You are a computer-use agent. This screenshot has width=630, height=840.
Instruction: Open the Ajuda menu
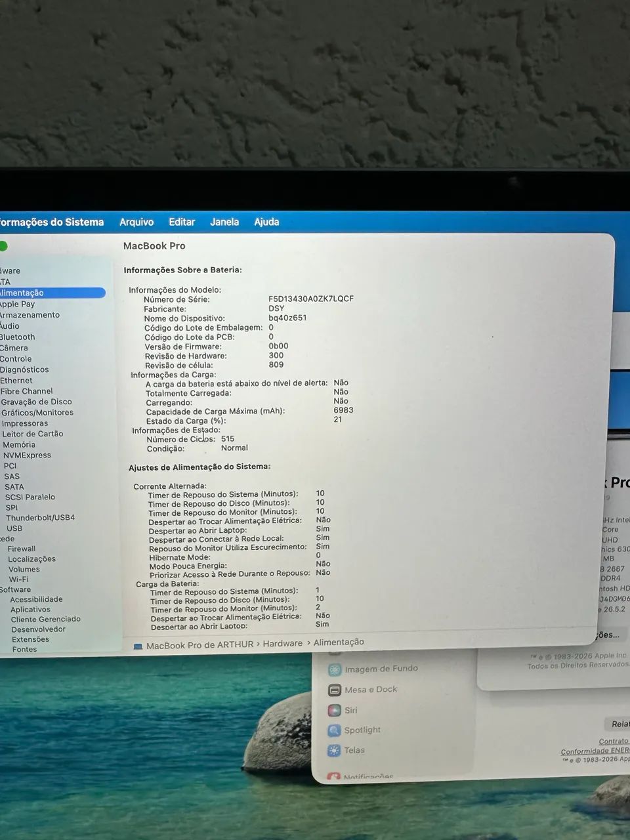(x=266, y=222)
